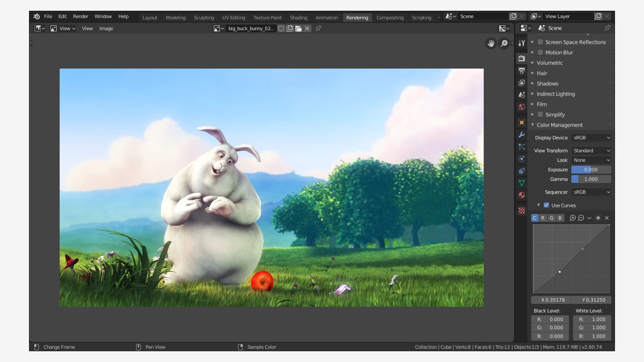The height and width of the screenshot is (362, 644).
Task: Zoom out on the curve widget
Action: pyautogui.click(x=581, y=218)
